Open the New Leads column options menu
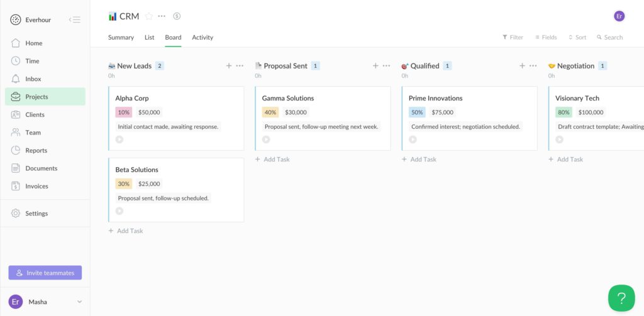This screenshot has height=316, width=644. 240,66
